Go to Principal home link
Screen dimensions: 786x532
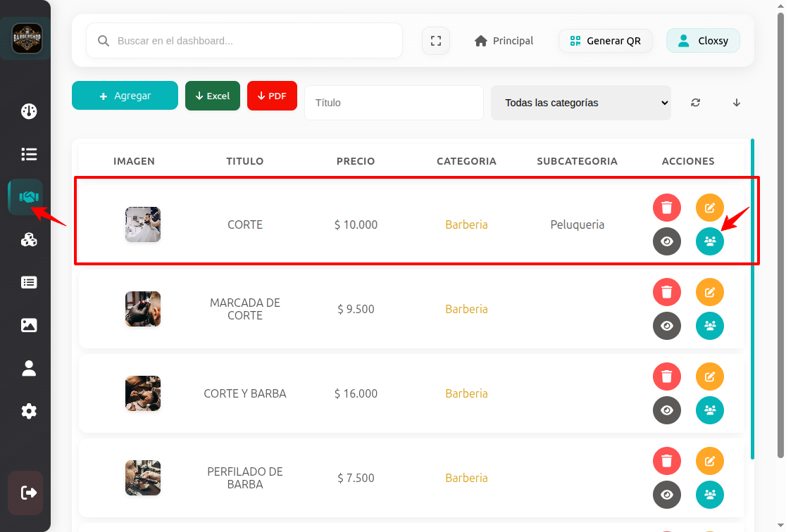504,41
